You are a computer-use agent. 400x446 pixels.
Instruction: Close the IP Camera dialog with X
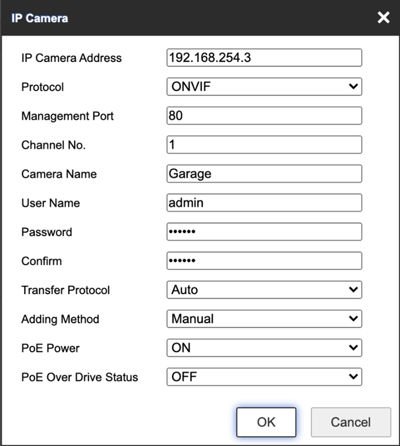pyautogui.click(x=383, y=17)
